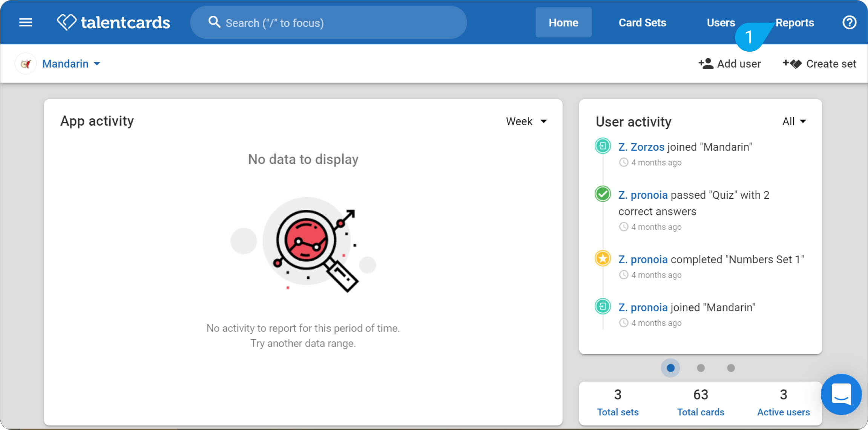Open the Z. Zorzos user link
This screenshot has width=868, height=430.
pos(641,147)
